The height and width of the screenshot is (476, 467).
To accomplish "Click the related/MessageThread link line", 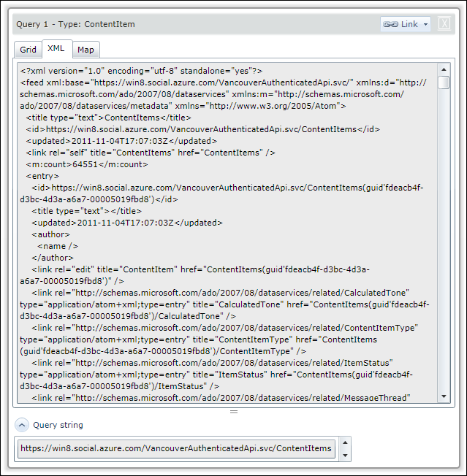I will click(221, 398).
